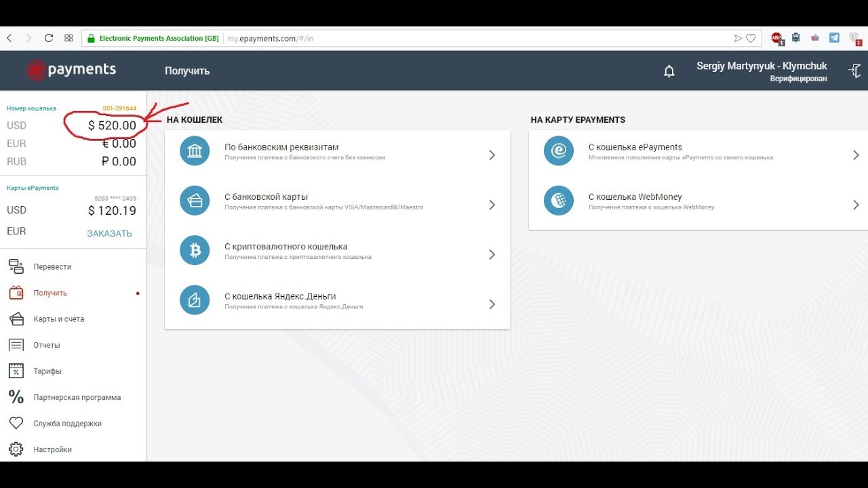Click the bank building icon for По банковским реквизитам
Viewport: 868px width, 488px height.
point(195,150)
